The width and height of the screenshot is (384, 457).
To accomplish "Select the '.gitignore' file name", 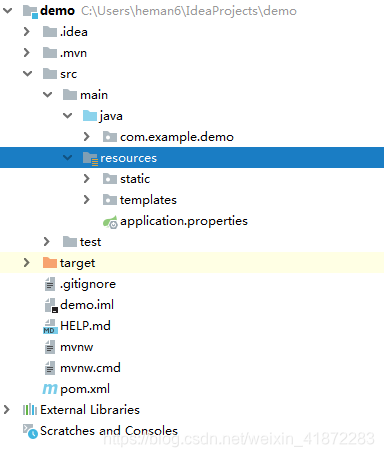I will [88, 284].
